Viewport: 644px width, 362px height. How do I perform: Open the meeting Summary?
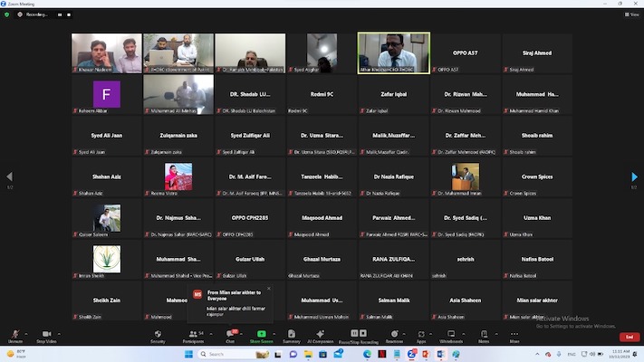(291, 336)
